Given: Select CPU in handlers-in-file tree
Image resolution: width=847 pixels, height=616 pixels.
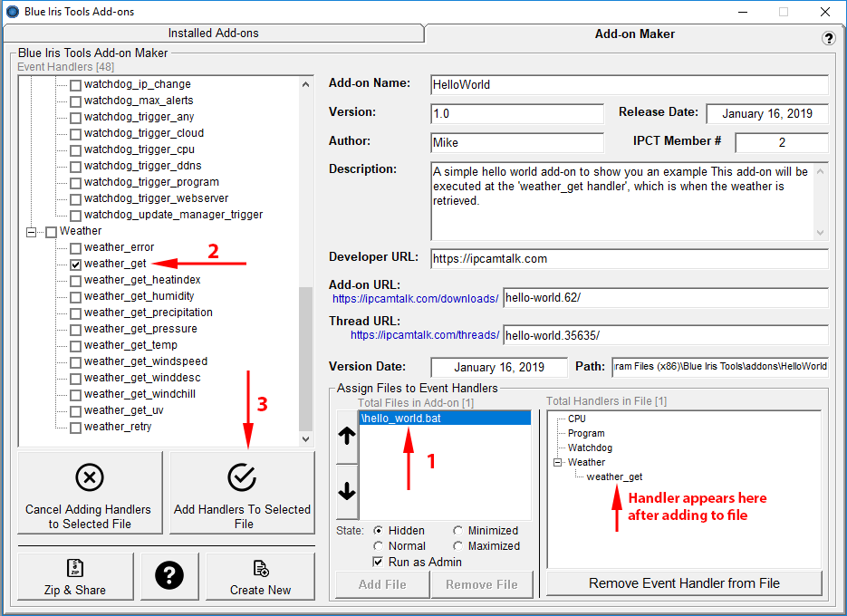Looking at the screenshot, I should (576, 419).
